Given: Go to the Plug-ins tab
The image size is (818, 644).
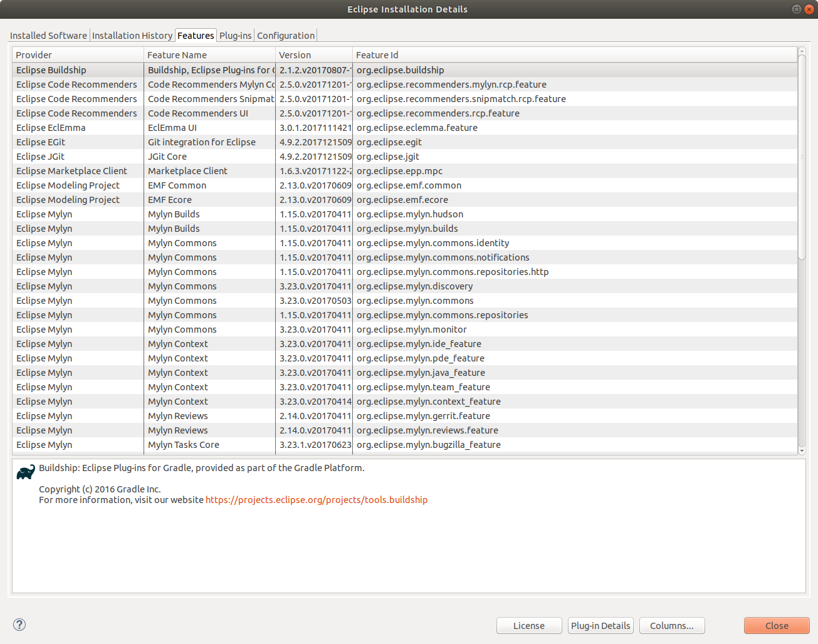Looking at the screenshot, I should 236,36.
